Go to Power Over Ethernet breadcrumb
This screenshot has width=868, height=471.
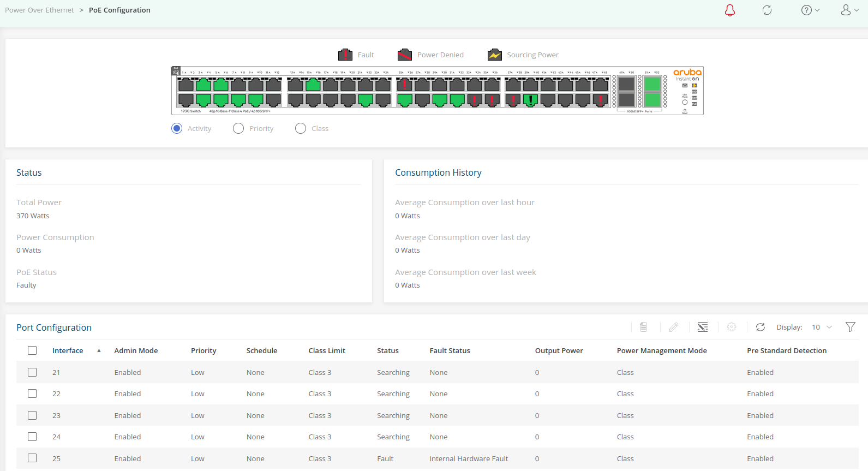pyautogui.click(x=39, y=10)
